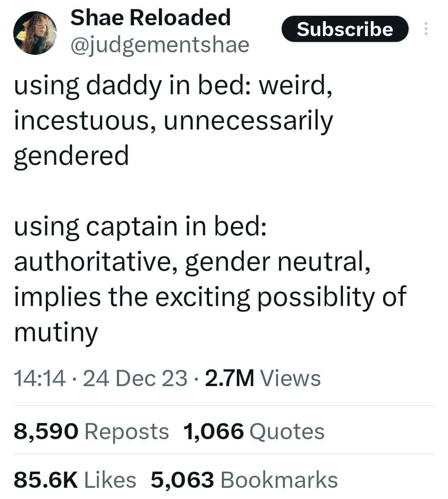448x499 pixels.
Task: Open the 14:14 timestamp link
Action: click(40, 379)
